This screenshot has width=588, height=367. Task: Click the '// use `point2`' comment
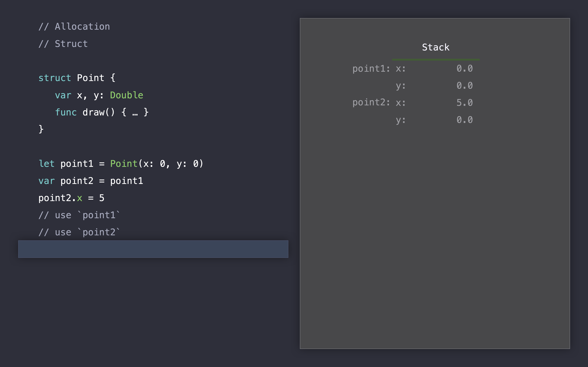(79, 232)
